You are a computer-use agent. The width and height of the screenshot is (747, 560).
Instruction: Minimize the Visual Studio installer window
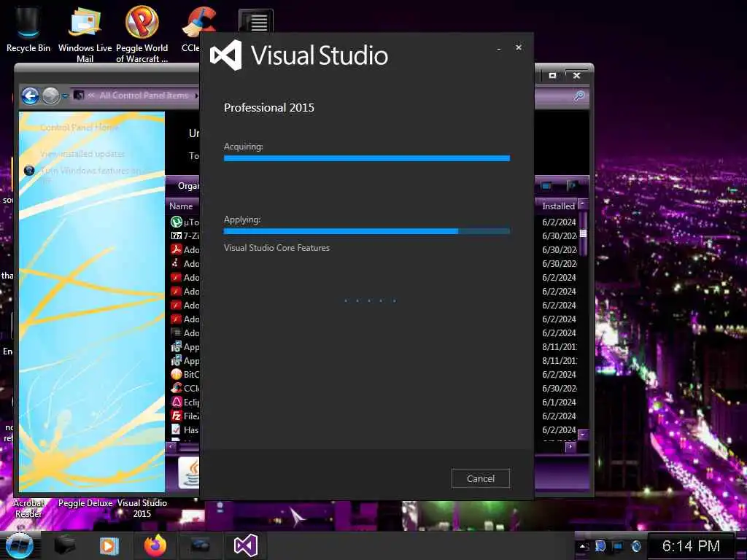coord(499,48)
